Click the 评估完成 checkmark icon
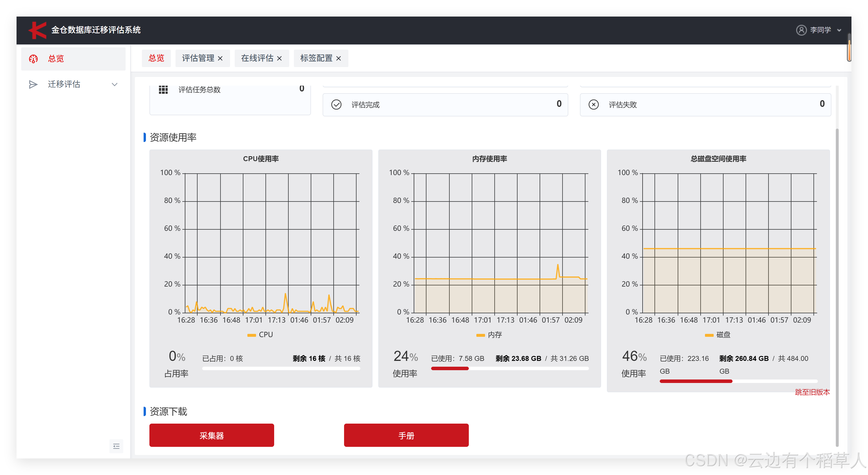The width and height of the screenshot is (868, 475). (x=336, y=105)
